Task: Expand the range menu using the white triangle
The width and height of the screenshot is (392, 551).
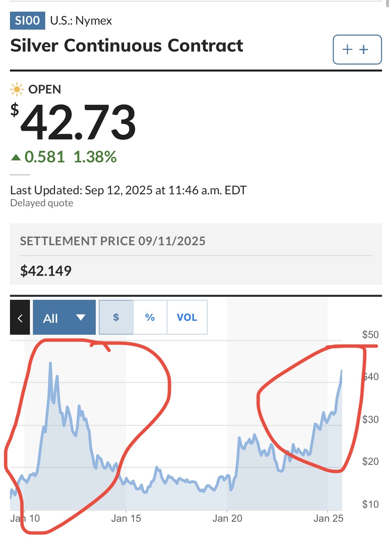Action: point(81,317)
